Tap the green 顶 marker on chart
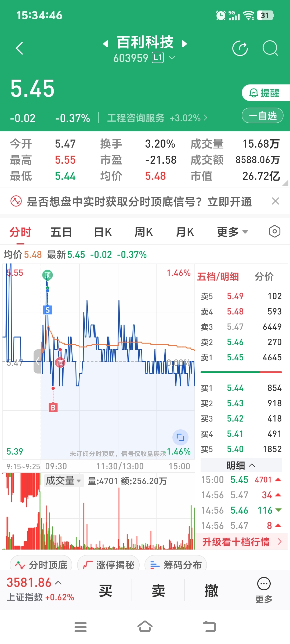This screenshot has height=644, width=290. tap(48, 275)
